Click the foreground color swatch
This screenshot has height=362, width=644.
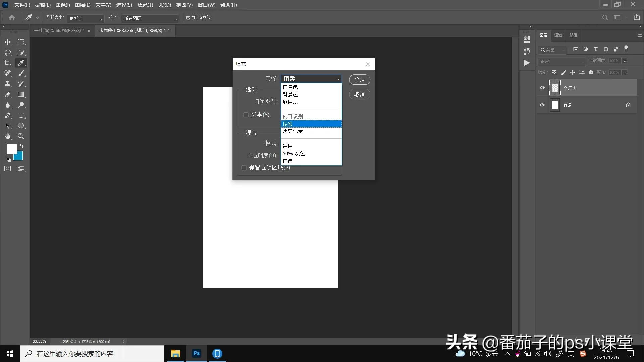tap(12, 149)
